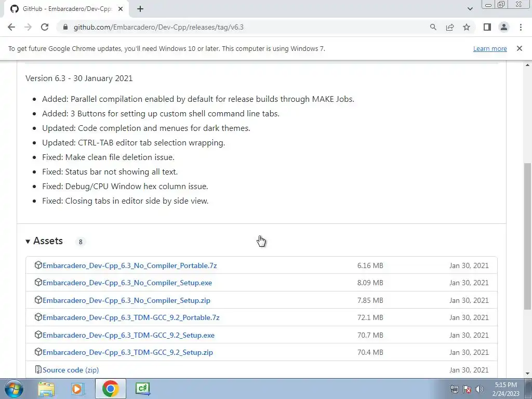532x399 pixels.
Task: Click the zip file icon beside Source code
Action: pos(38,369)
